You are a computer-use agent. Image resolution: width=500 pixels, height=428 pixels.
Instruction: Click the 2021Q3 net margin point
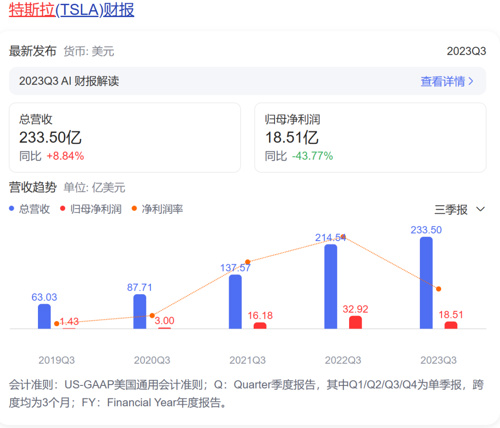coord(248,262)
